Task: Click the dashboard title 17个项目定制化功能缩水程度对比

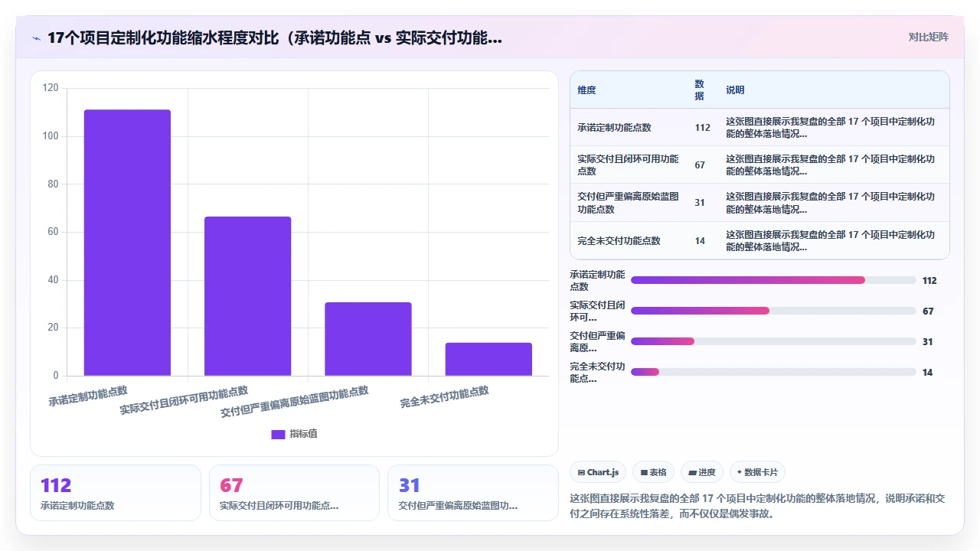Action: click(x=275, y=37)
